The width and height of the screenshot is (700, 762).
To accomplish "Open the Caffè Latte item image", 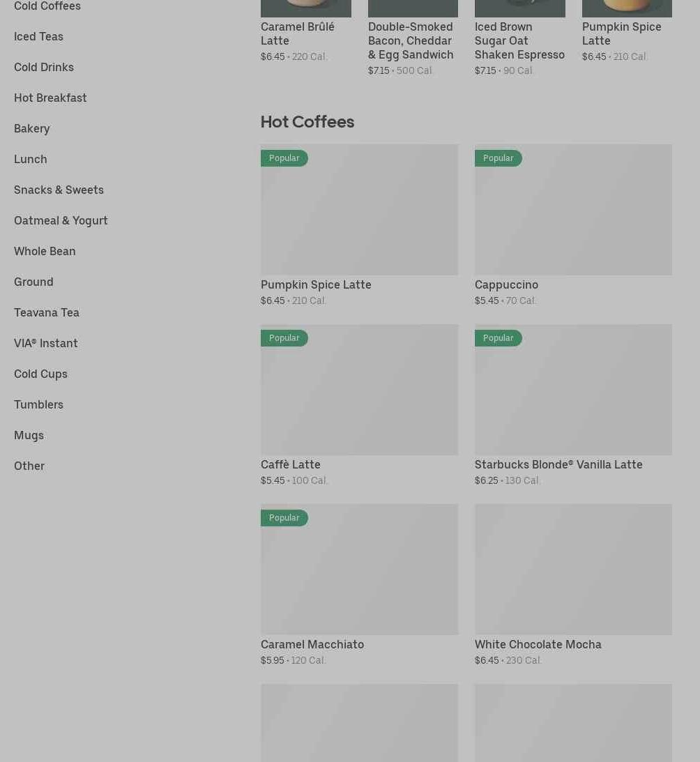I will (359, 396).
